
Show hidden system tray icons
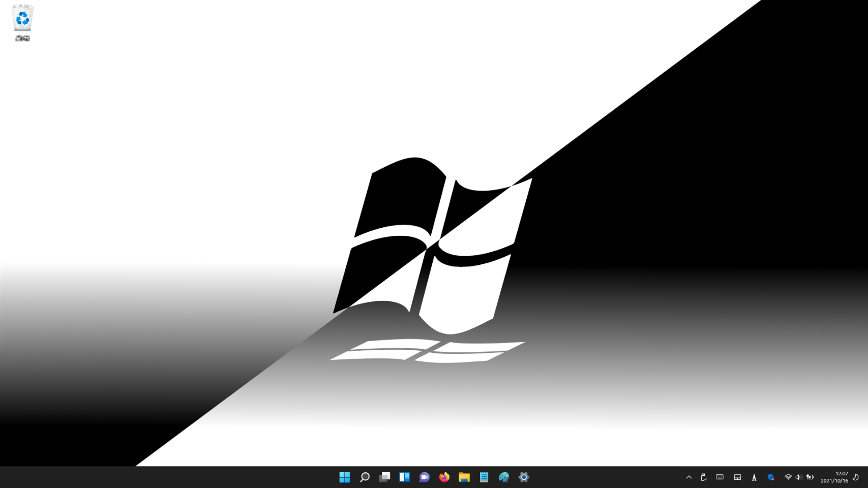tap(689, 477)
